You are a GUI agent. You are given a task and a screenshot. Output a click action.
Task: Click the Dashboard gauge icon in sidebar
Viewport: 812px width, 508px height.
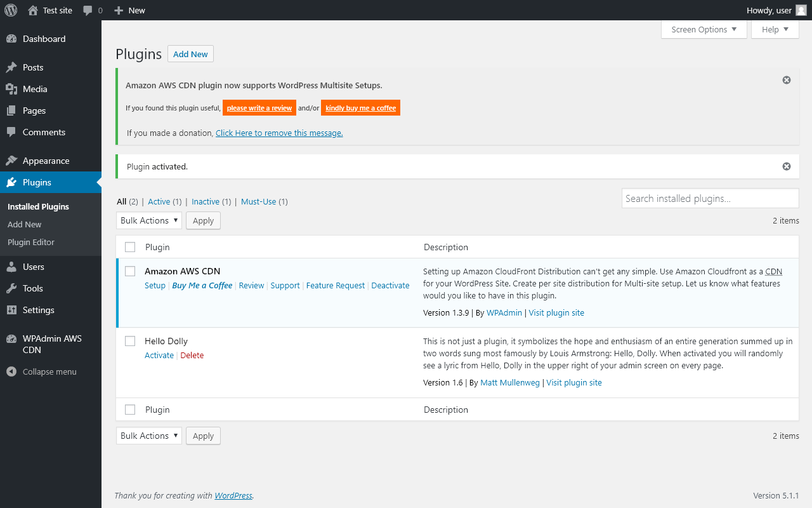(11, 39)
